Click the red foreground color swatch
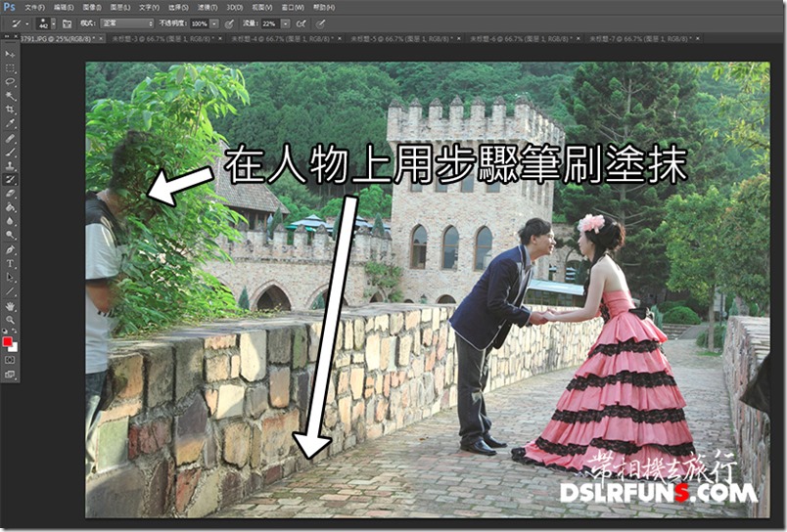This screenshot has width=787, height=532. tap(8, 342)
